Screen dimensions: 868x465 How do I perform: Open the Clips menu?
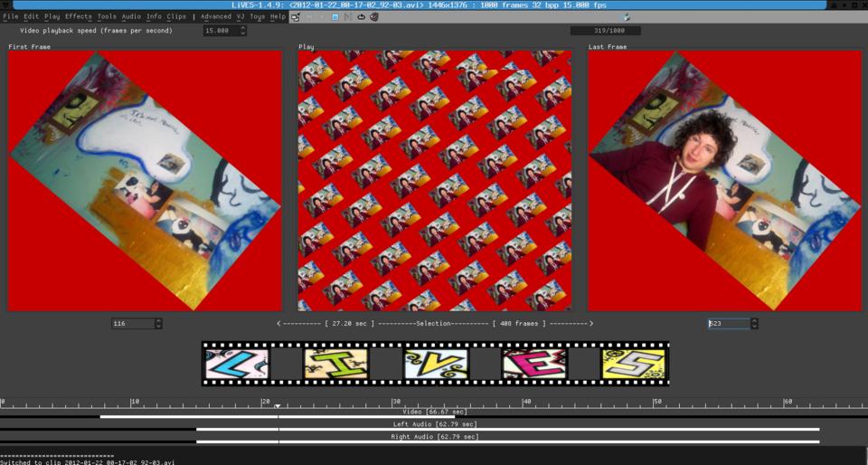pyautogui.click(x=176, y=16)
